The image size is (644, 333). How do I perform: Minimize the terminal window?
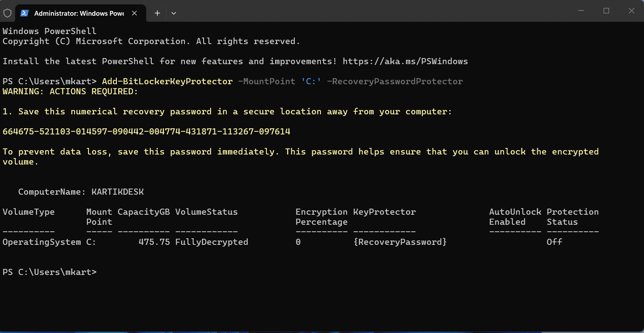580,11
